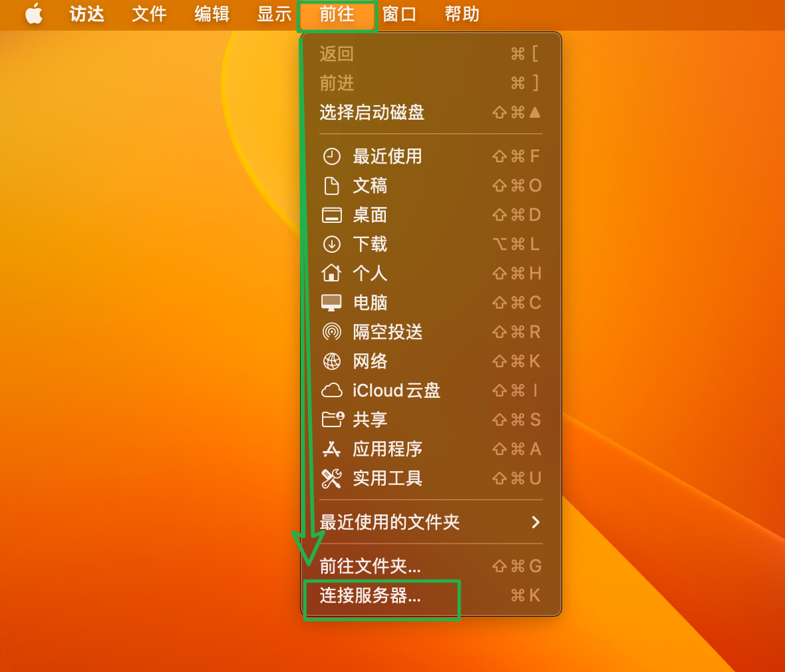The width and height of the screenshot is (785, 672).
Task: Choose 连接服务器... menu entry
Action: coord(430,596)
